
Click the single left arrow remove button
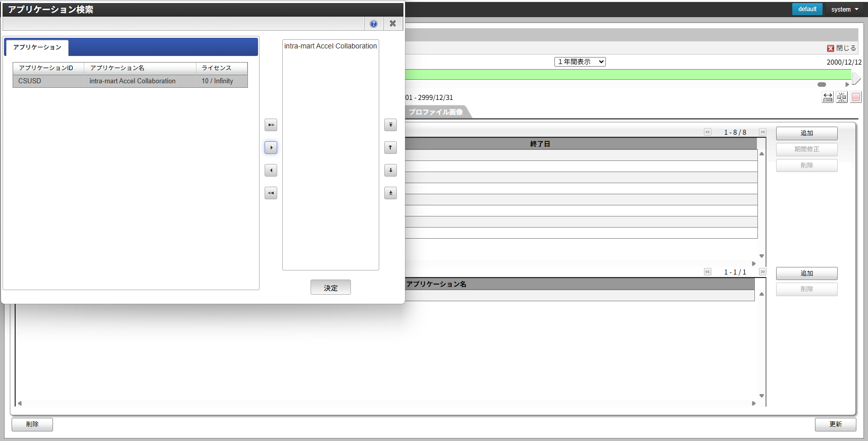click(271, 170)
